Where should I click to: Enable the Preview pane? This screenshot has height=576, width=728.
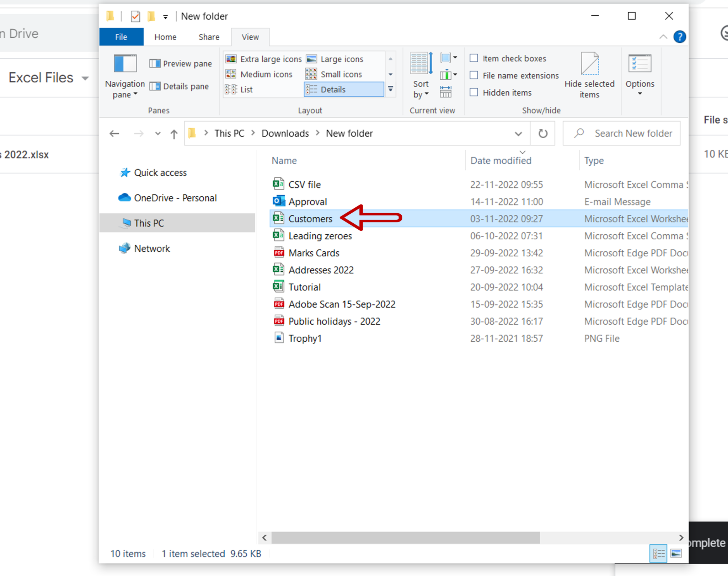coord(181,63)
